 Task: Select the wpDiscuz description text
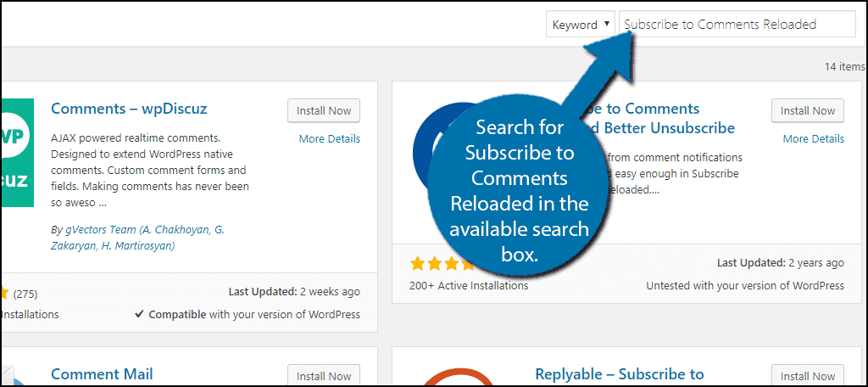[x=150, y=171]
